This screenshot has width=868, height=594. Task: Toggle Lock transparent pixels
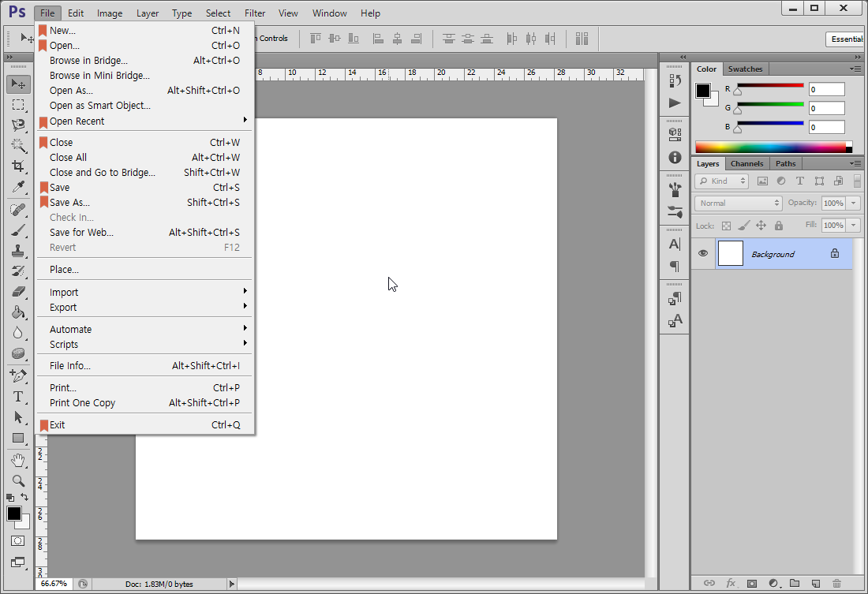point(726,226)
